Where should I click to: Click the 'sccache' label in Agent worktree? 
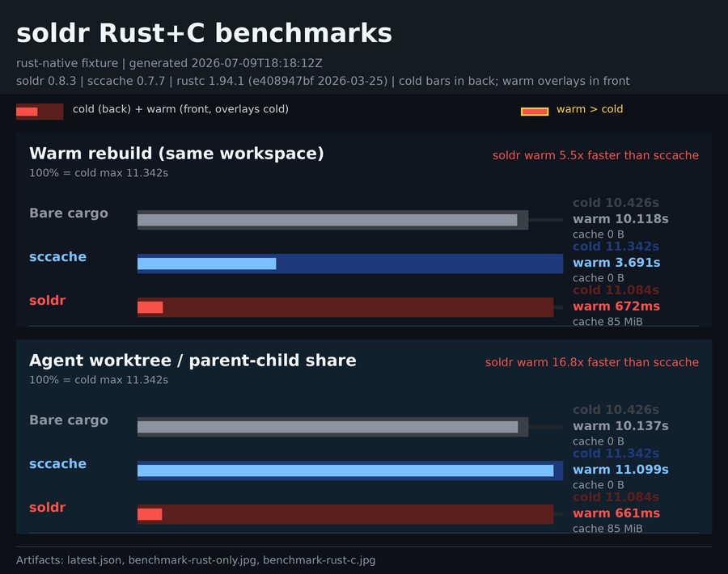coord(57,463)
